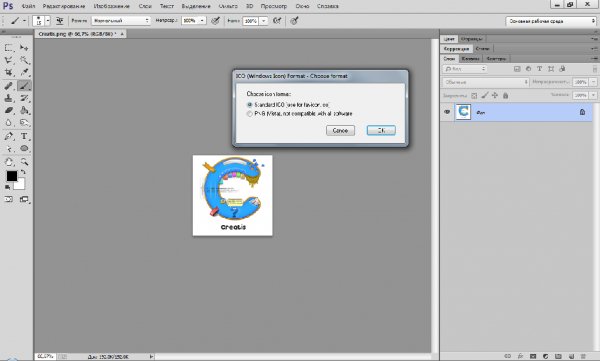Open the Текст menu
Viewport: 600px width, 361px height.
tap(166, 6)
